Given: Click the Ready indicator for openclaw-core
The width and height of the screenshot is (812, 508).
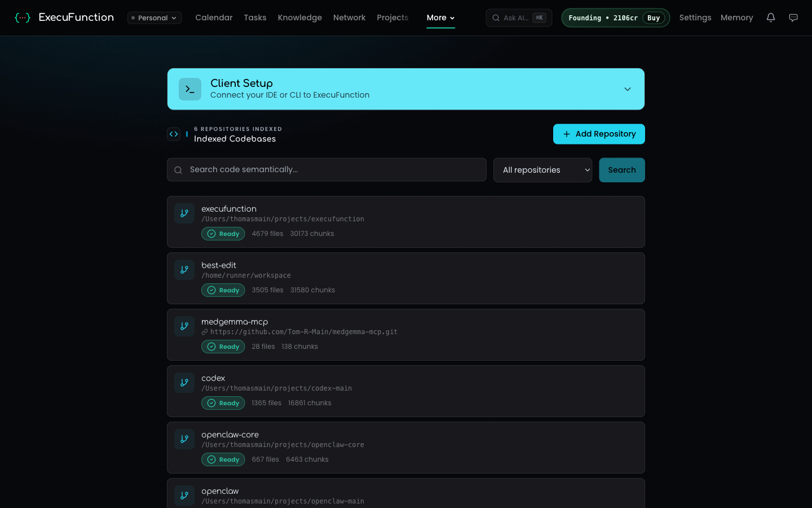Looking at the screenshot, I should pyautogui.click(x=223, y=459).
